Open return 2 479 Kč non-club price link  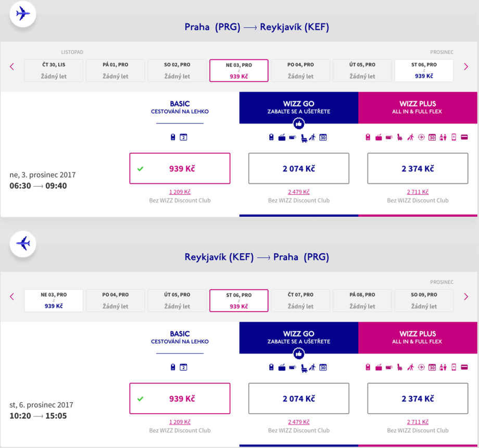(298, 422)
